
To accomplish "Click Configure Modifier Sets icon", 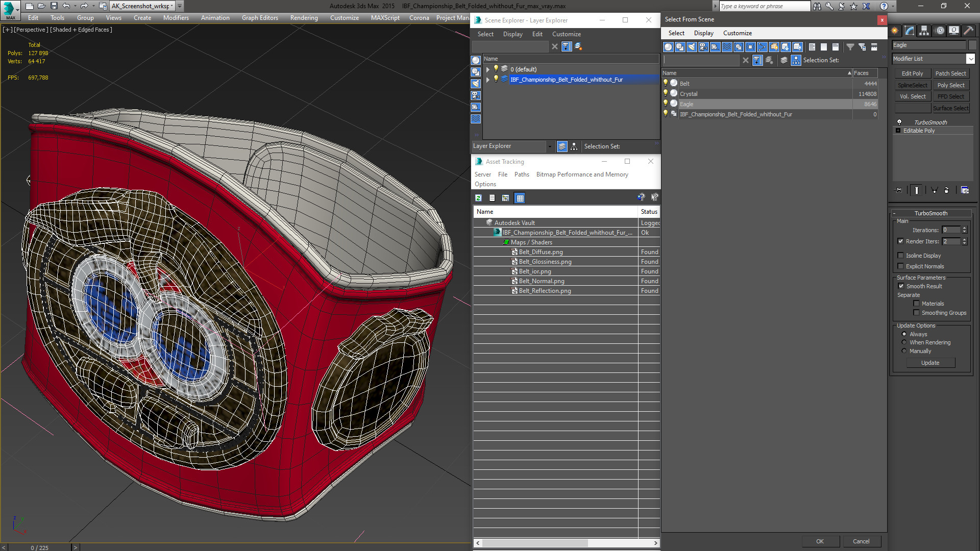I will pos(965,190).
